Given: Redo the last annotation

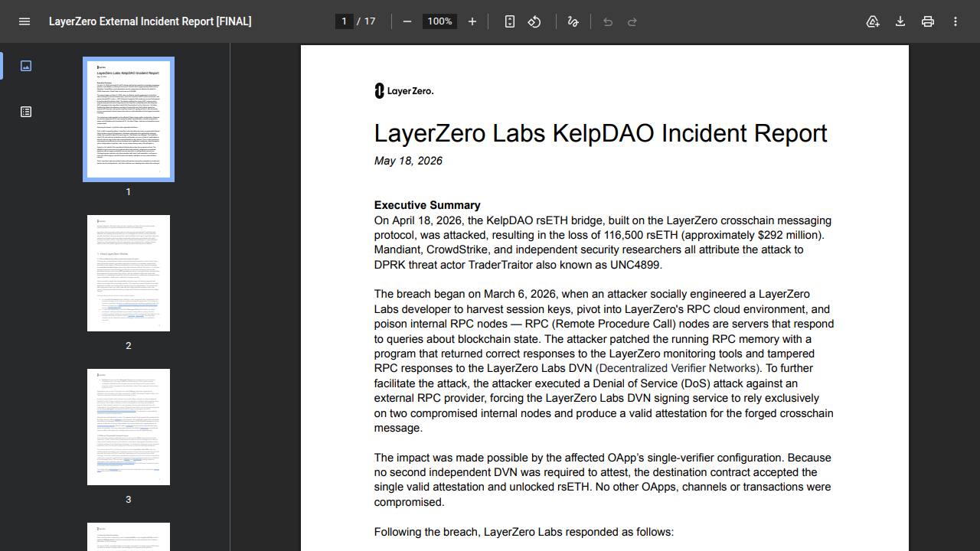Looking at the screenshot, I should [632, 21].
